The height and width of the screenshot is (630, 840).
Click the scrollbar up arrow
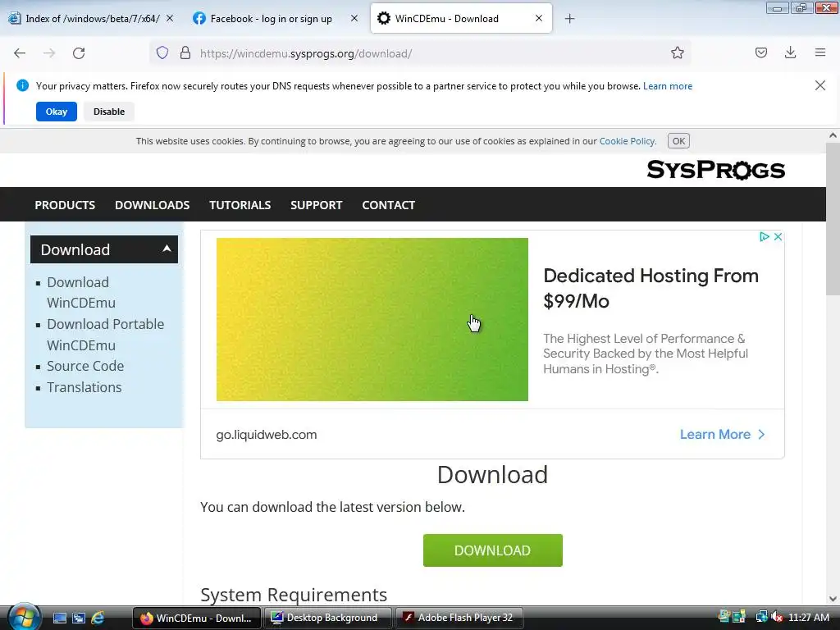coord(833,135)
